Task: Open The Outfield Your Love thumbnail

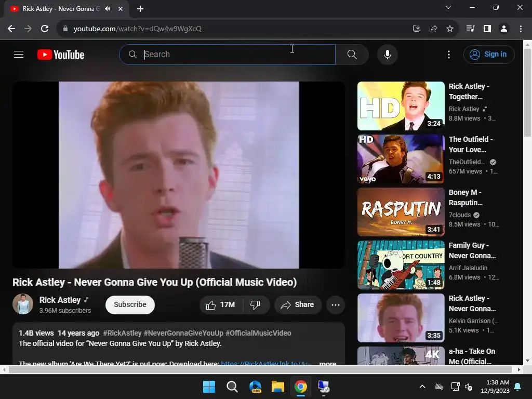Action: 401,159
